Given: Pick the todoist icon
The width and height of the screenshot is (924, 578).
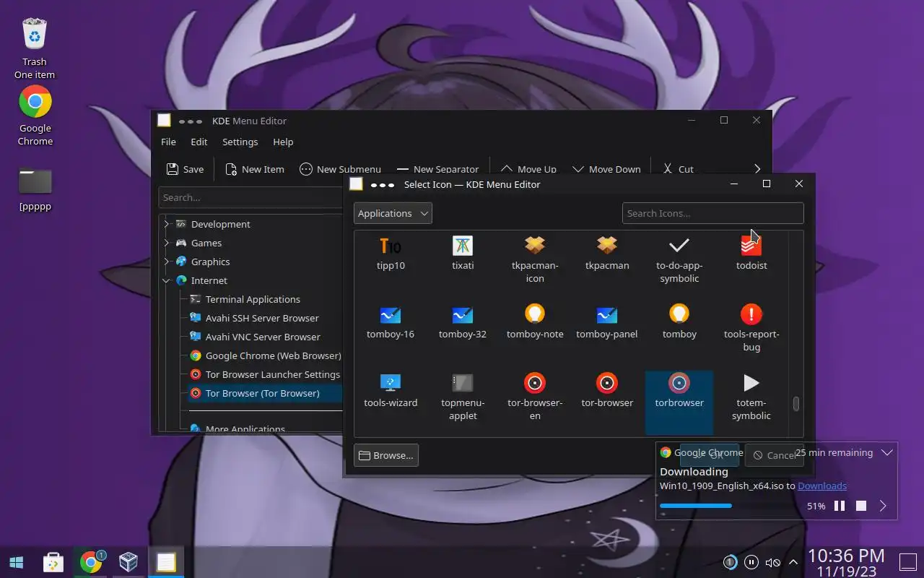Looking at the screenshot, I should coord(751,246).
